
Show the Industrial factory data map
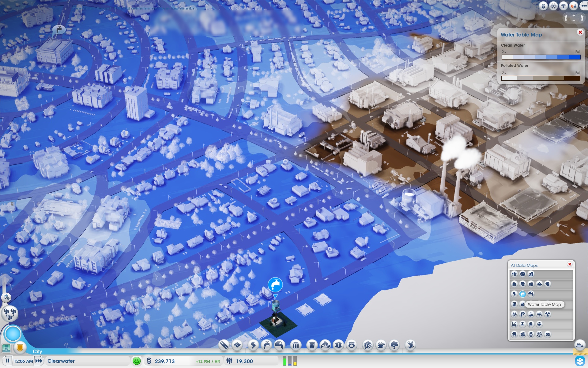pos(531,284)
